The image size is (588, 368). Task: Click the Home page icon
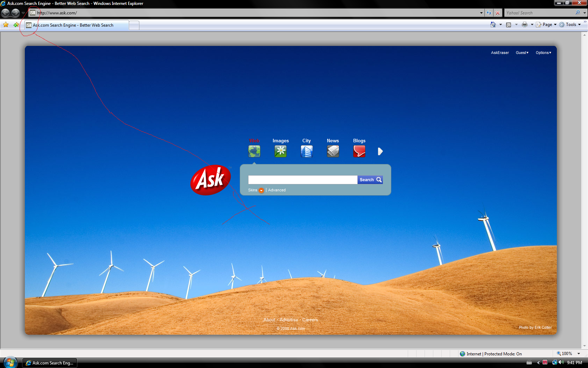coord(493,25)
